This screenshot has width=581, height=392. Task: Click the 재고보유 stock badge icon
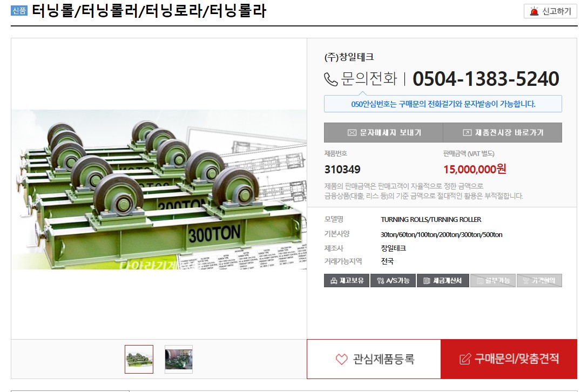[334, 281]
